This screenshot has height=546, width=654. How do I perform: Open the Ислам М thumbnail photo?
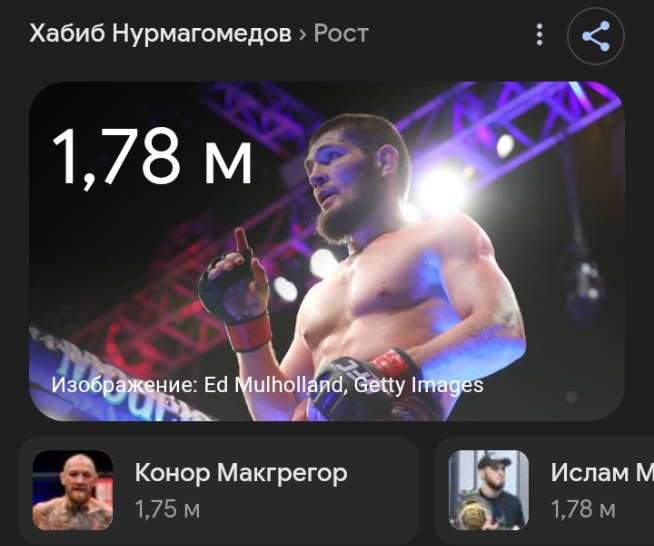click(488, 490)
